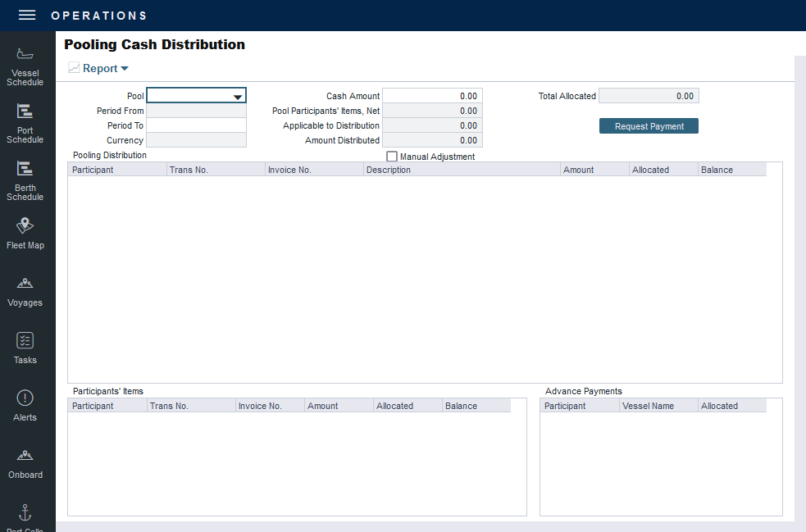Click Trans No. header in Pooling Distribution

(x=216, y=170)
